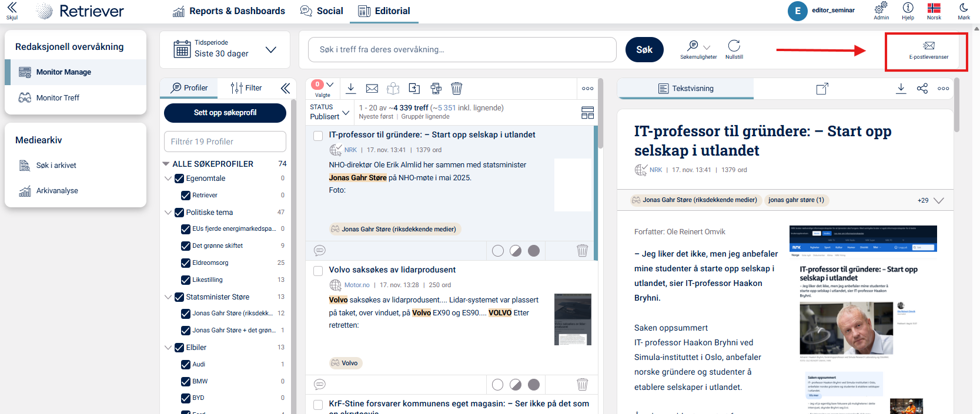Image resolution: width=980 pixels, height=414 pixels.
Task: Add a comment to the IT-professor article
Action: [x=320, y=251]
